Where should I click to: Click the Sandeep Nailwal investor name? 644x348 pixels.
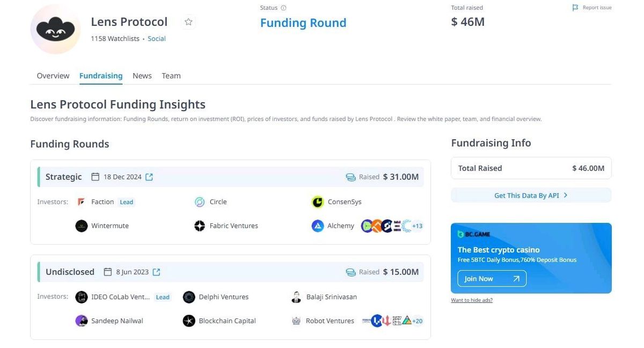117,321
